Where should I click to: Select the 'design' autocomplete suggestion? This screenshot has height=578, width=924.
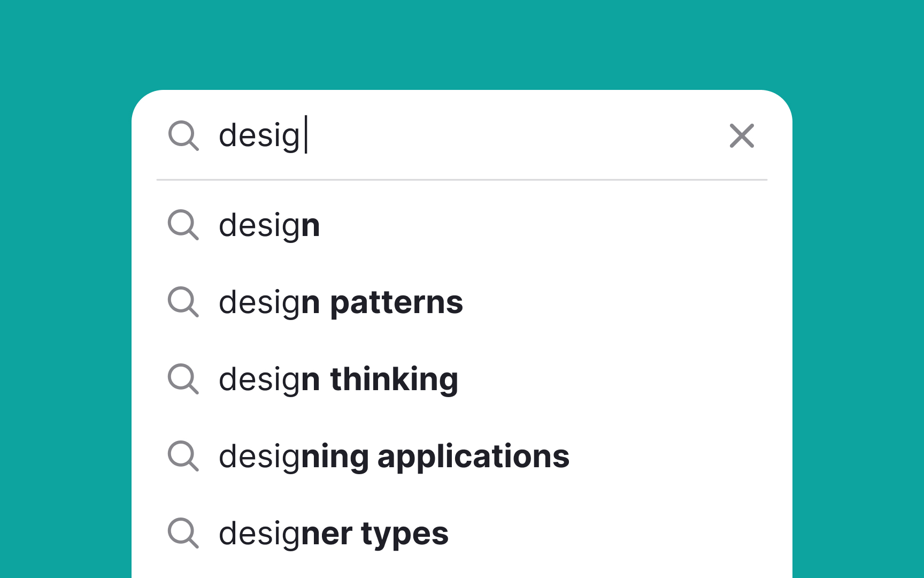click(x=269, y=225)
